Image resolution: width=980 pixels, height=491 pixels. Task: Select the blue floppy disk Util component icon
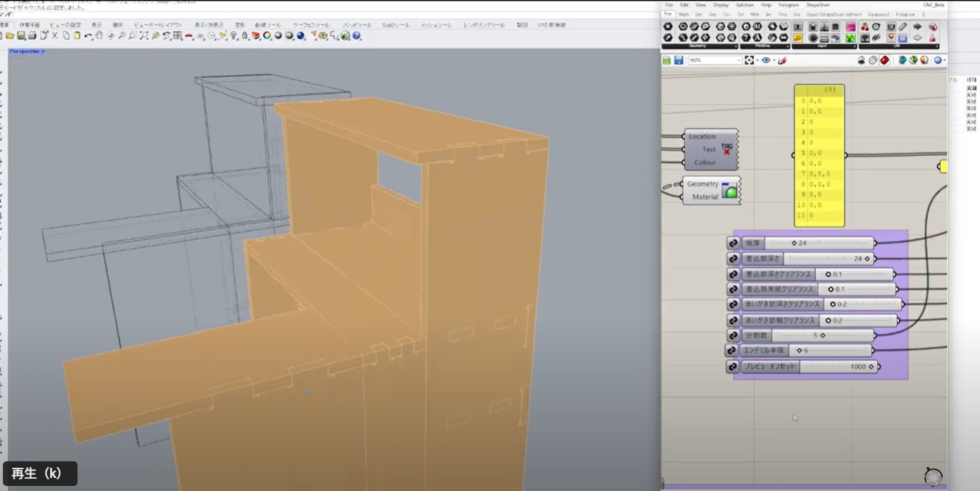pyautogui.click(x=902, y=37)
